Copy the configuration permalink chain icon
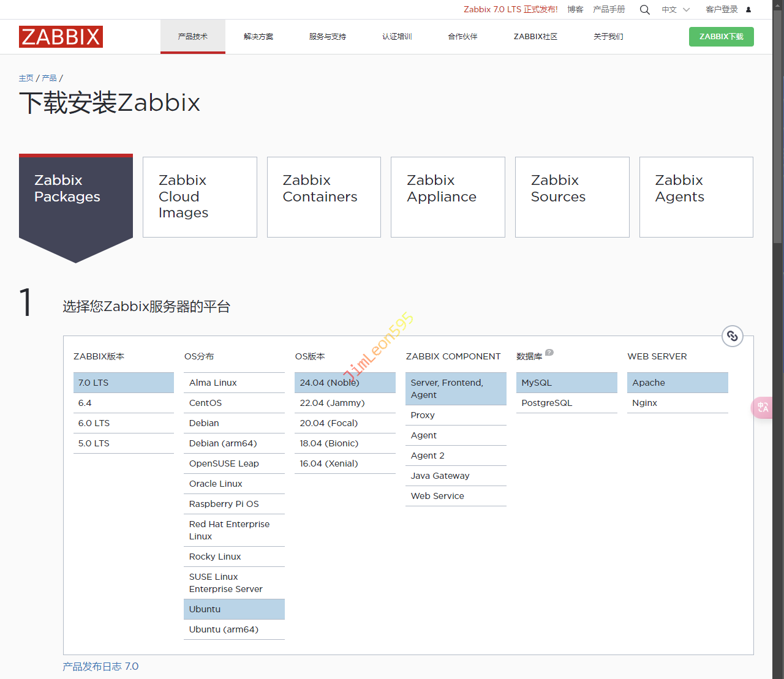 (x=732, y=336)
